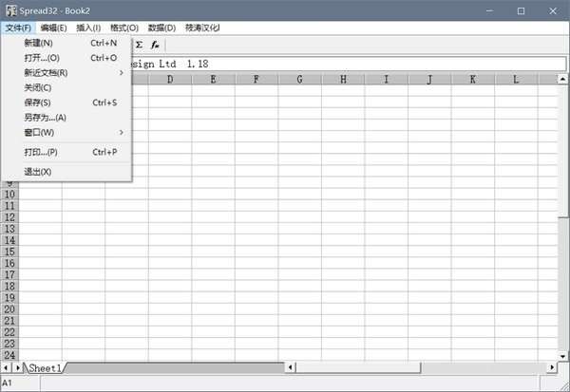Expand the 窗口(W) submenu
The width and height of the screenshot is (570, 392).
click(x=66, y=132)
